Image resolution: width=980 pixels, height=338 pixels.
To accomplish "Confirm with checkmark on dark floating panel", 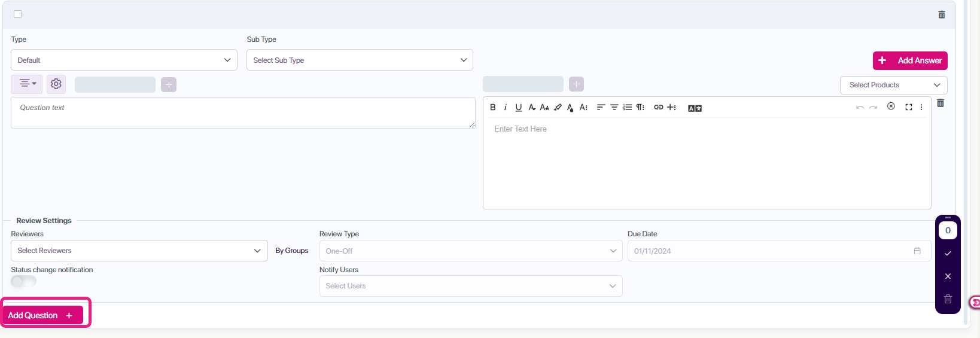I will click(948, 254).
